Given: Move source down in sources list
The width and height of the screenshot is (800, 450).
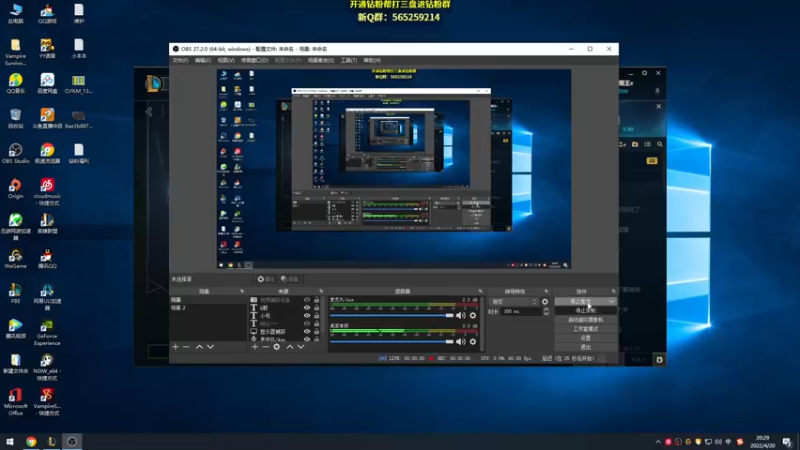Looking at the screenshot, I should 301,347.
